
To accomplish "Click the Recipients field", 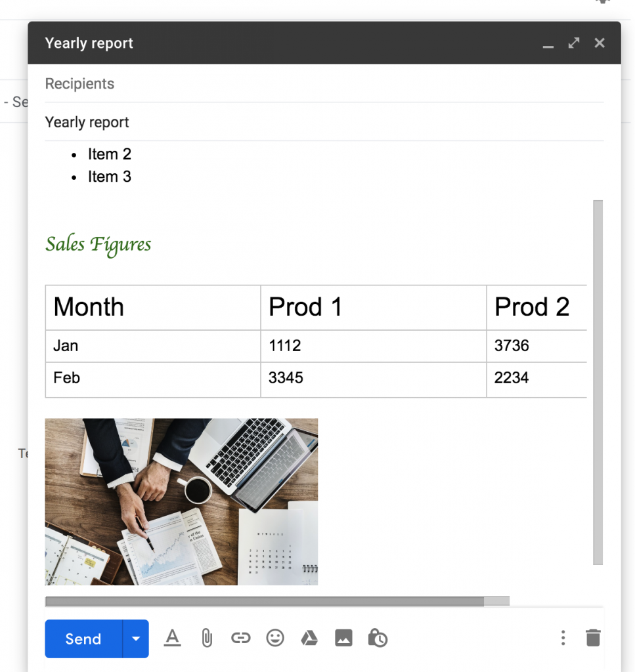I will pos(324,83).
